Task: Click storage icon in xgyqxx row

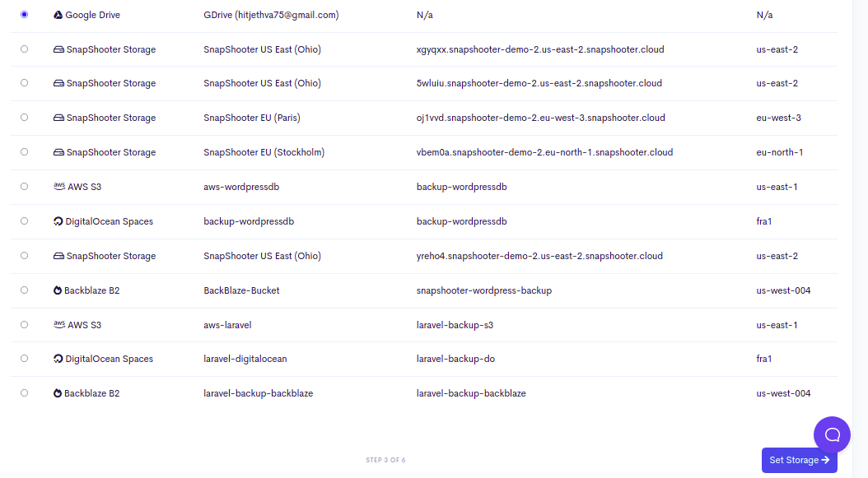Action: [58, 49]
